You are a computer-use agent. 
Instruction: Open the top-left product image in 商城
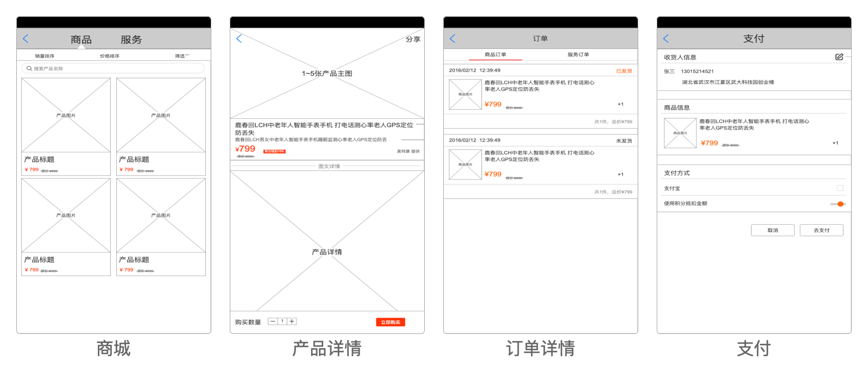[x=66, y=115]
